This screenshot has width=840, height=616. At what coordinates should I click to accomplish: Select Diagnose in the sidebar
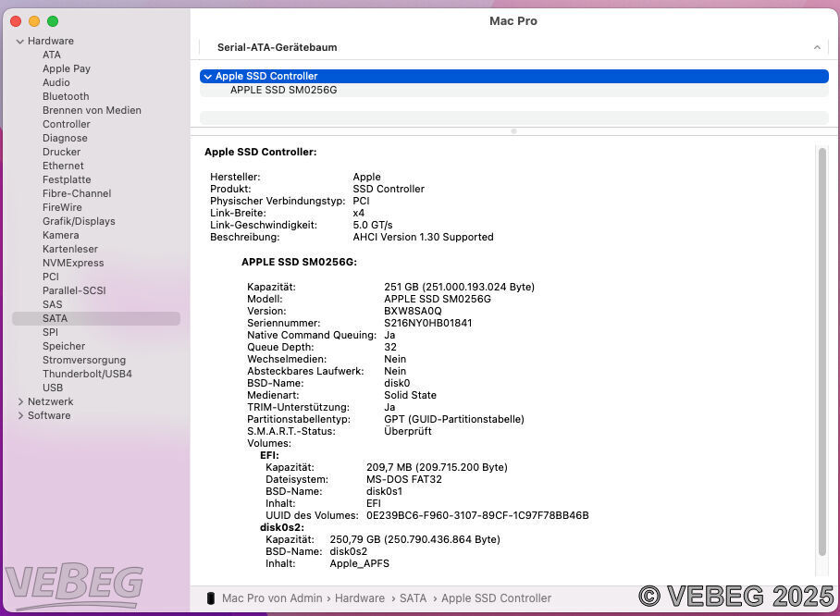pos(65,138)
